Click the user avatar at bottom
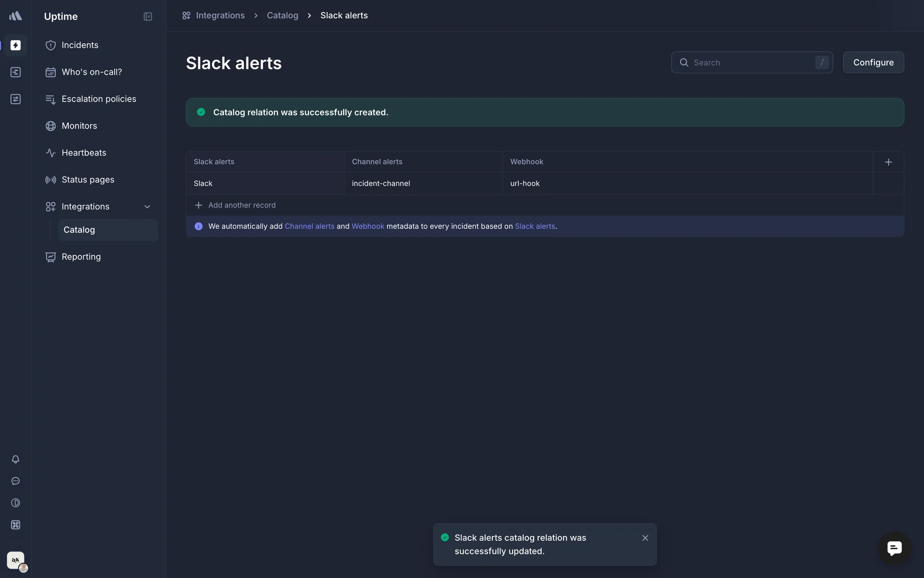 [16, 560]
